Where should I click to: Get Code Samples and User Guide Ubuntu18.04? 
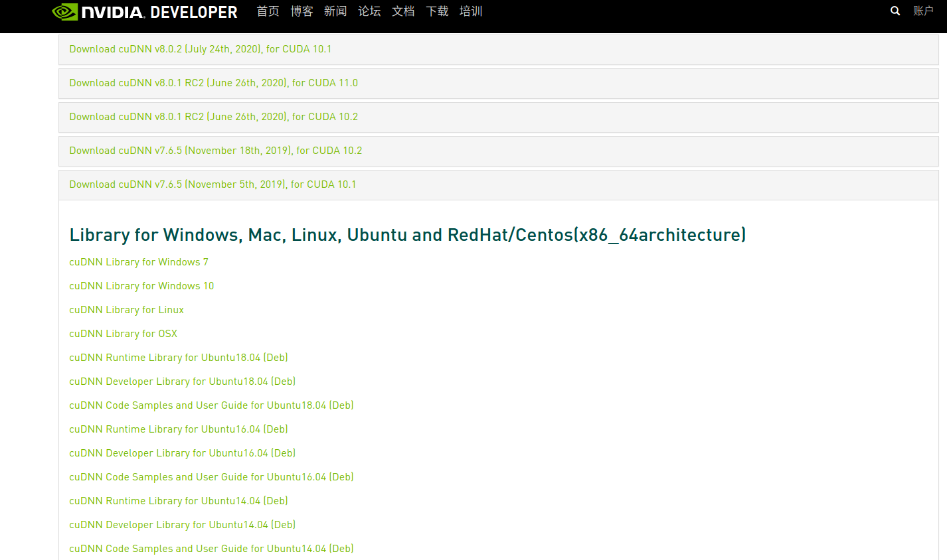[x=211, y=405]
